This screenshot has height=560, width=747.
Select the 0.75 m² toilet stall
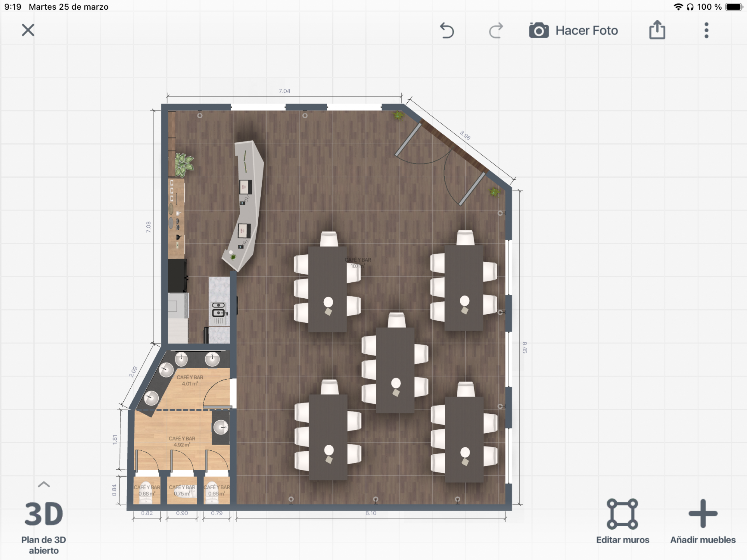point(182,491)
